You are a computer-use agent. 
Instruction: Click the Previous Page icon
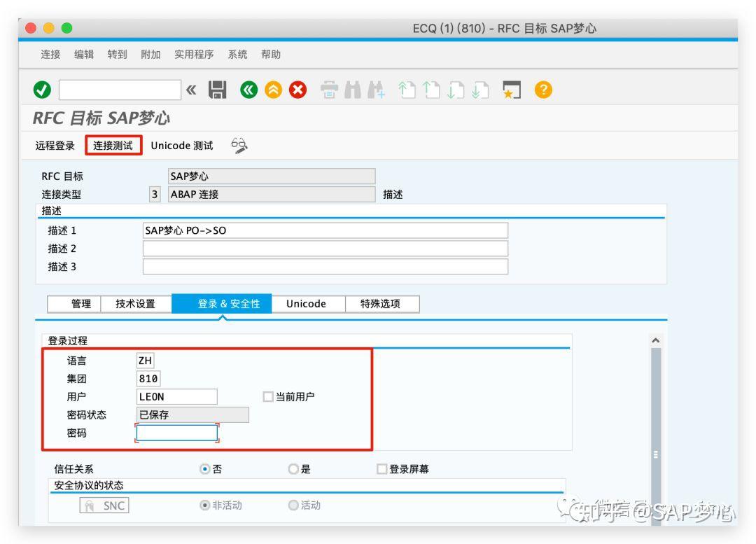[431, 90]
